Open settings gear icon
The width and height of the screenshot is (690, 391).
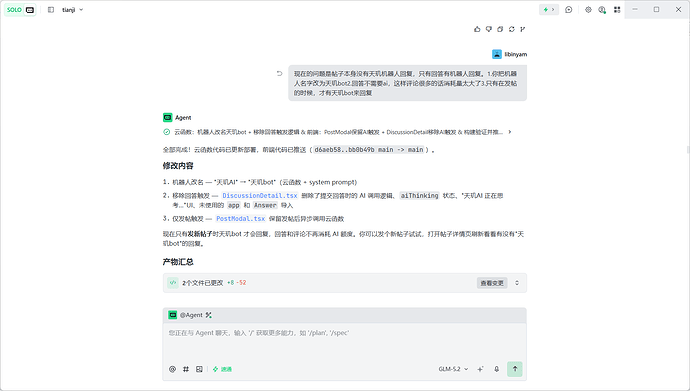tap(588, 10)
